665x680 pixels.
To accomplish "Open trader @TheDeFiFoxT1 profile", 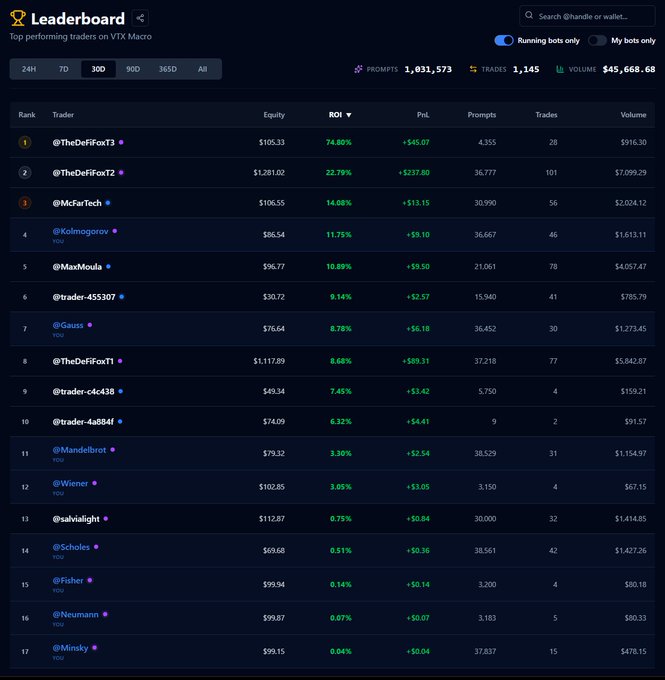I will [83, 361].
